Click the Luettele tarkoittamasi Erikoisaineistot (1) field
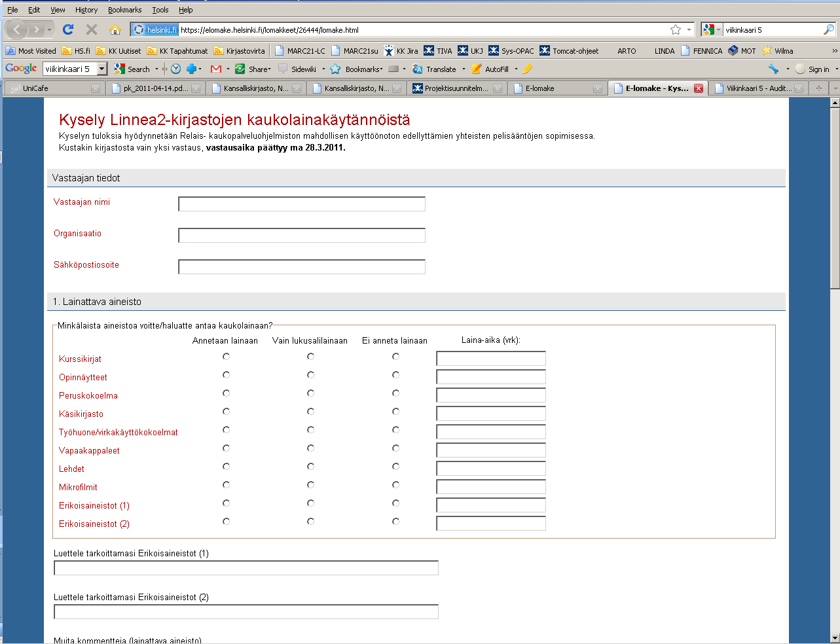 pos(246,567)
